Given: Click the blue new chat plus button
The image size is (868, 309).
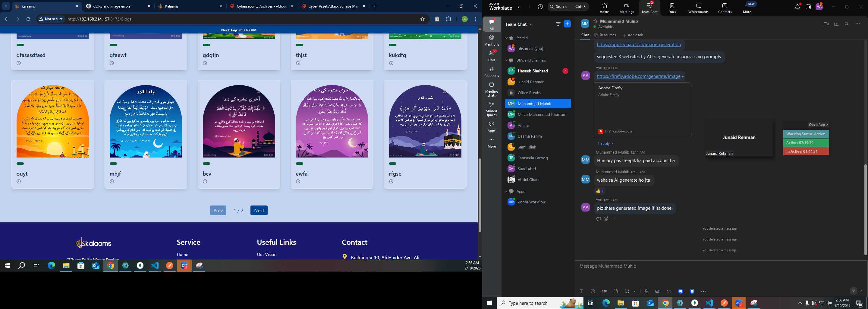Looking at the screenshot, I should click(x=568, y=24).
